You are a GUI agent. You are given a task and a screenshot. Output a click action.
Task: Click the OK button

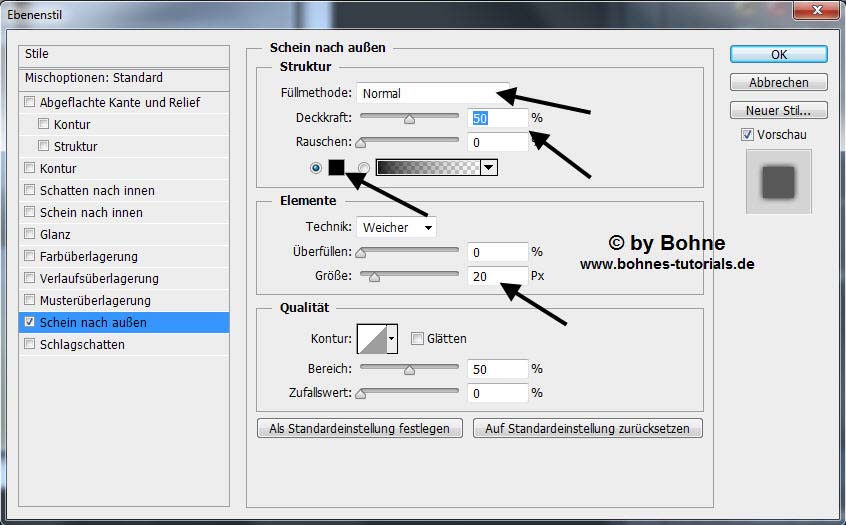(x=778, y=54)
